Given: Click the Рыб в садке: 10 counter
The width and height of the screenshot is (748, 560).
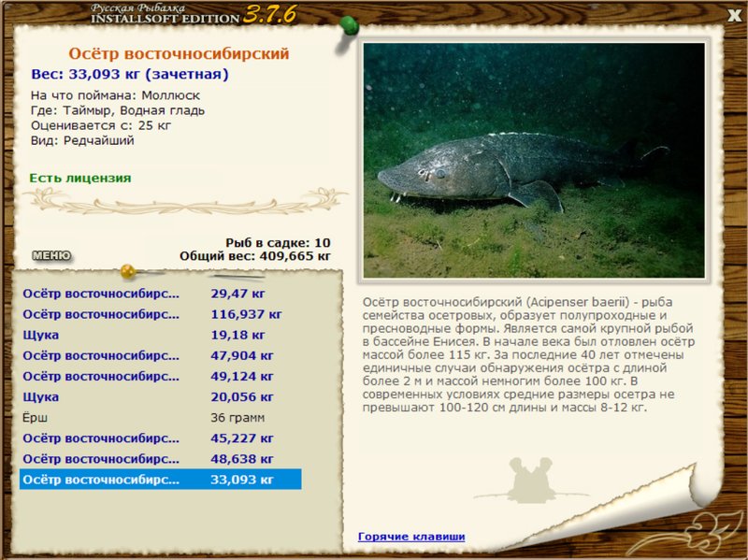Looking at the screenshot, I should [278, 243].
